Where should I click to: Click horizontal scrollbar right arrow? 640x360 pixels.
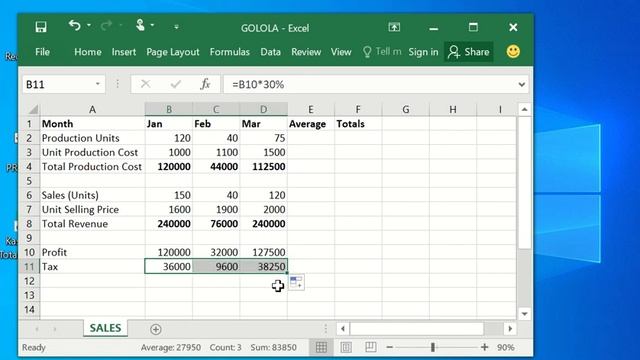(510, 329)
